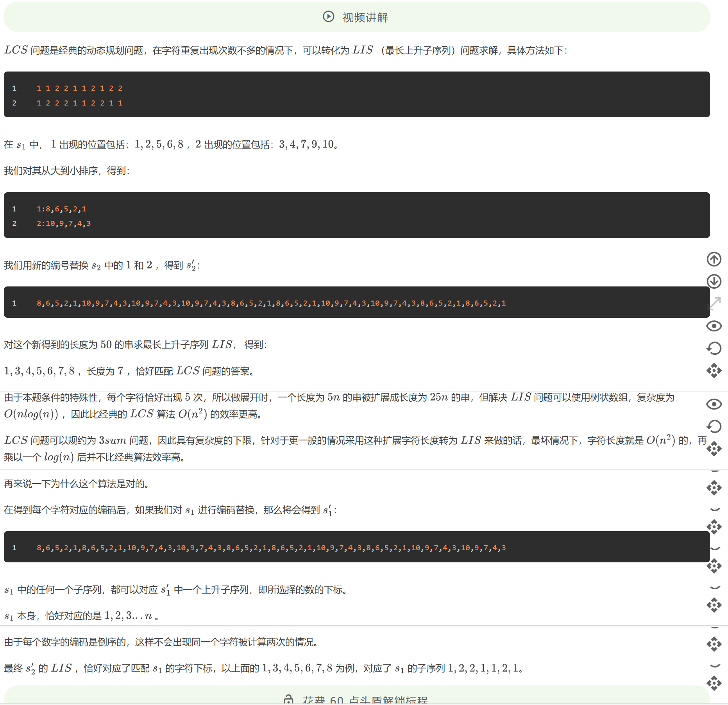Click the line "我们用新的编号替换 s2 中的 1 和 2"
This screenshot has height=705, width=728.
[x=102, y=265]
